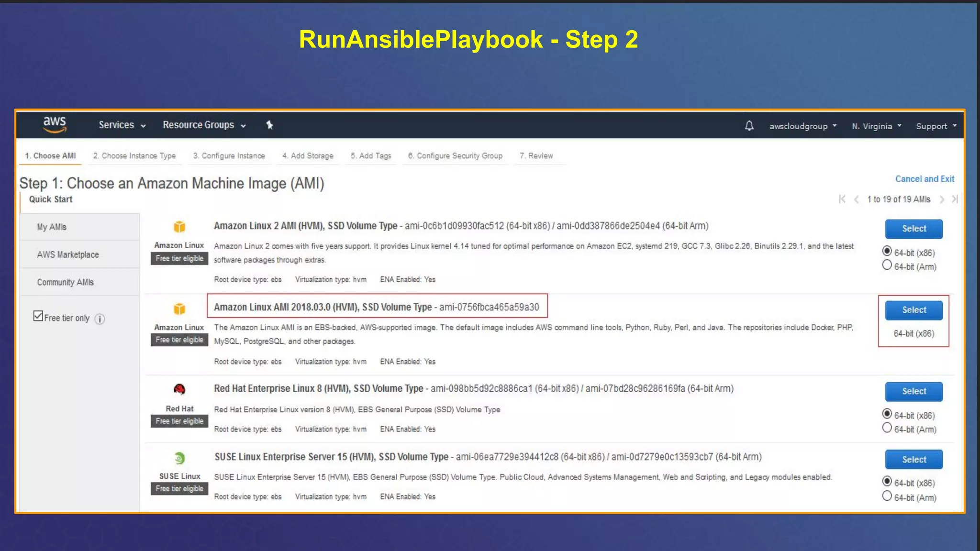Toggle the Free tier only checkbox
Image resolution: width=980 pixels, height=551 pixels.
38,316
